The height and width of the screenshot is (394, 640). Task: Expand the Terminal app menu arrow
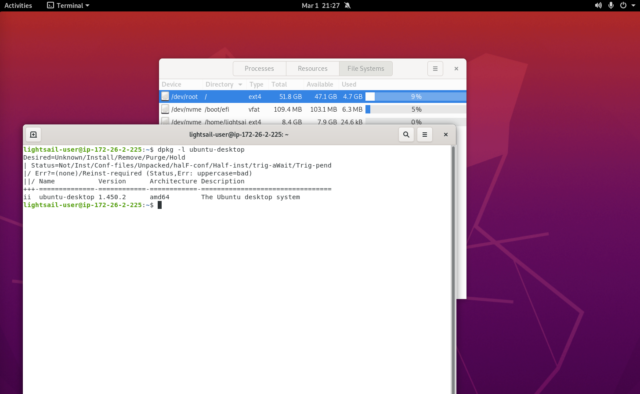coord(87,6)
